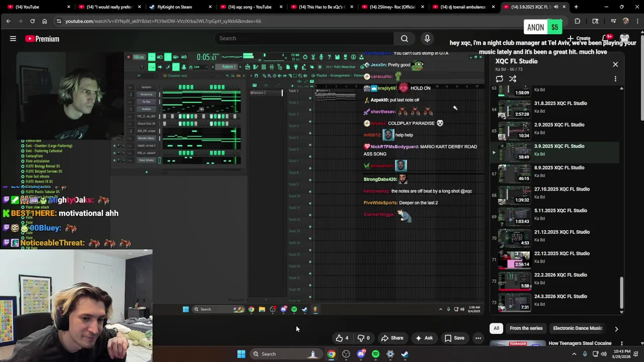Image resolution: width=644 pixels, height=362 pixels.
Task: Open the Chrome three-dot menu
Action: coord(636,21)
